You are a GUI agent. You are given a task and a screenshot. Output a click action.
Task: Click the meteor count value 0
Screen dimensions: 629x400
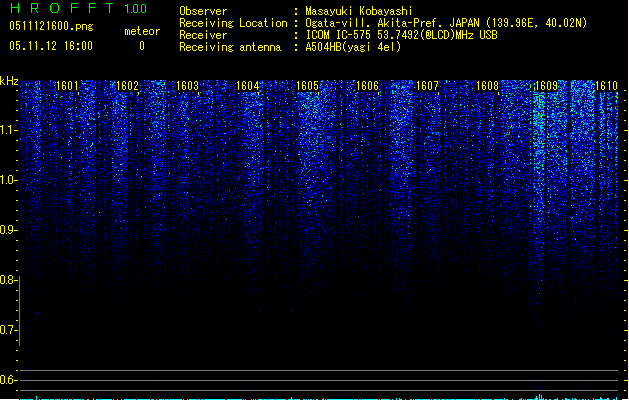pyautogui.click(x=142, y=46)
